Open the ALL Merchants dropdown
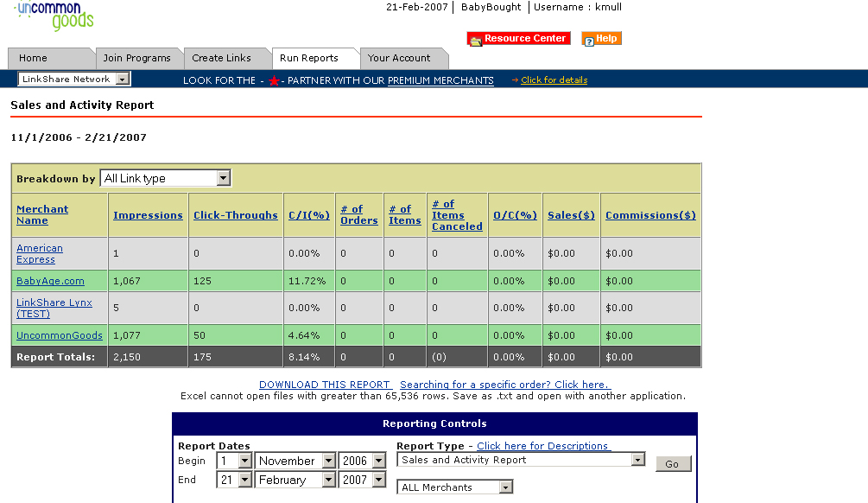 pos(455,487)
